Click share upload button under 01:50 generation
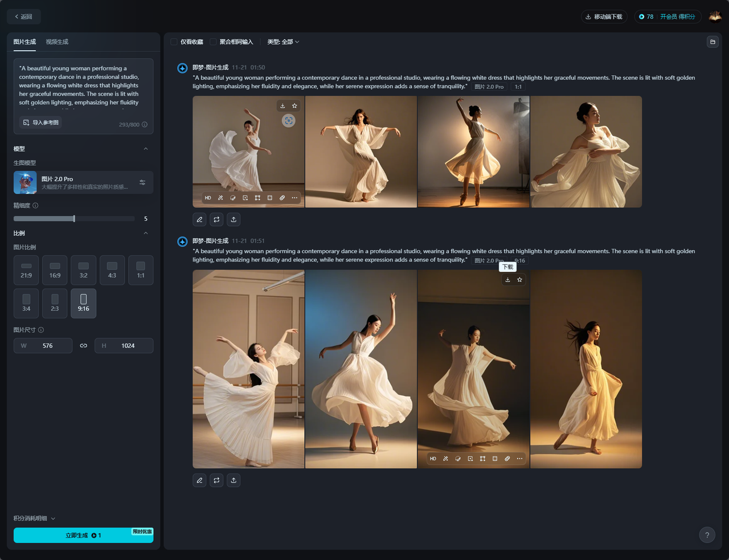This screenshot has height=560, width=729. pos(234,219)
